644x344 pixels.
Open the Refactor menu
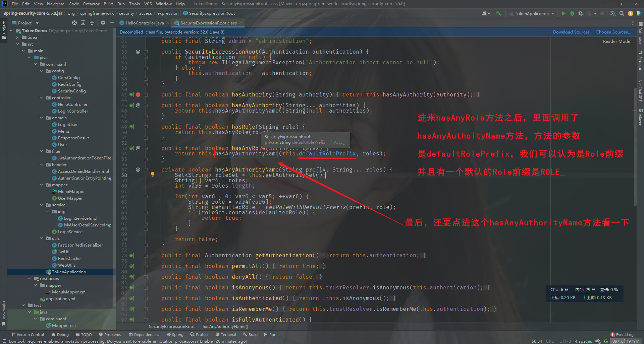(x=91, y=4)
